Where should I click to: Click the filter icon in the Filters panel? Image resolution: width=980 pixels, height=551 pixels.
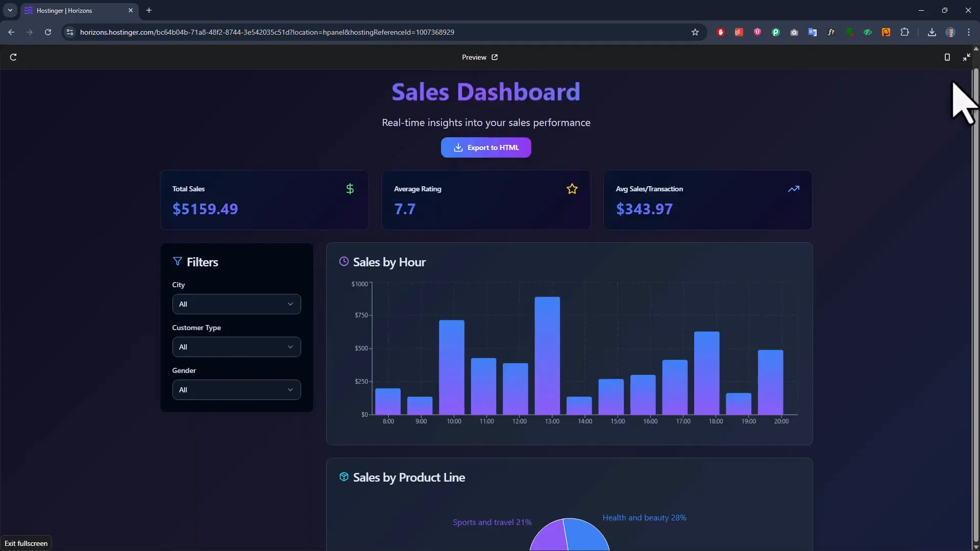177,261
